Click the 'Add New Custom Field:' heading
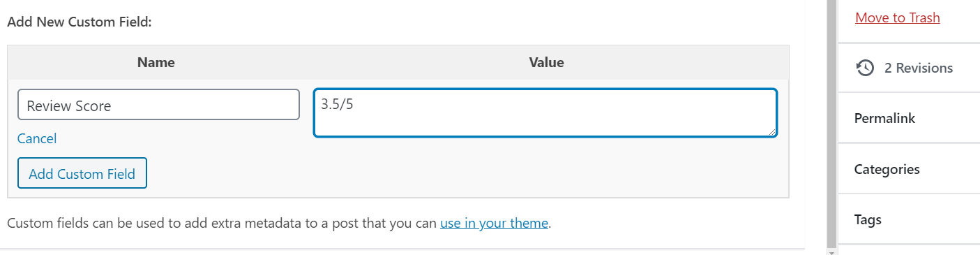 click(x=80, y=22)
